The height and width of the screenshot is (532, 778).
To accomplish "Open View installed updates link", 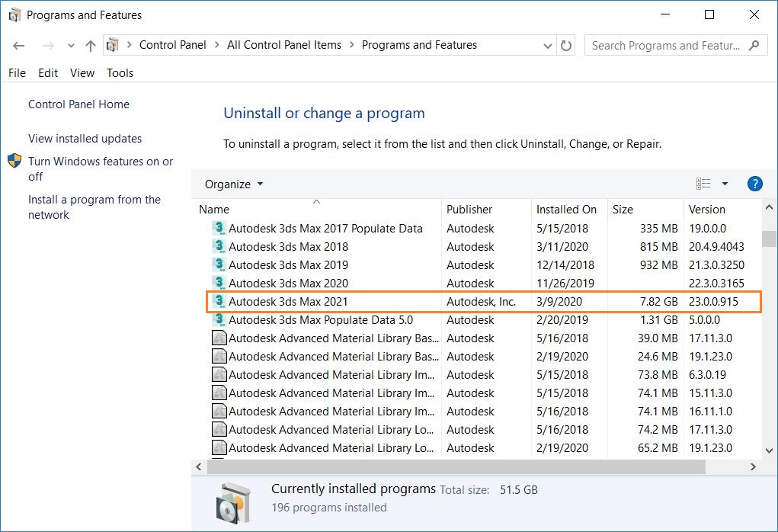I will pyautogui.click(x=85, y=139).
